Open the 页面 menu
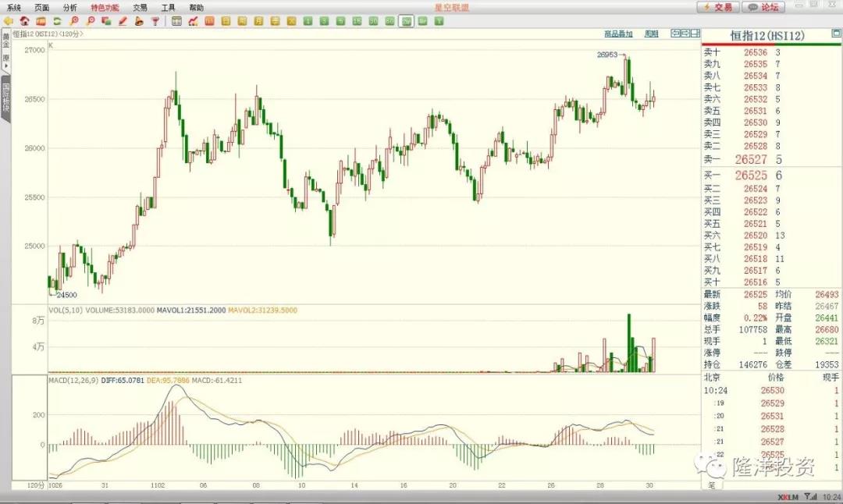Viewport: 843px width, 504px height. (x=42, y=8)
